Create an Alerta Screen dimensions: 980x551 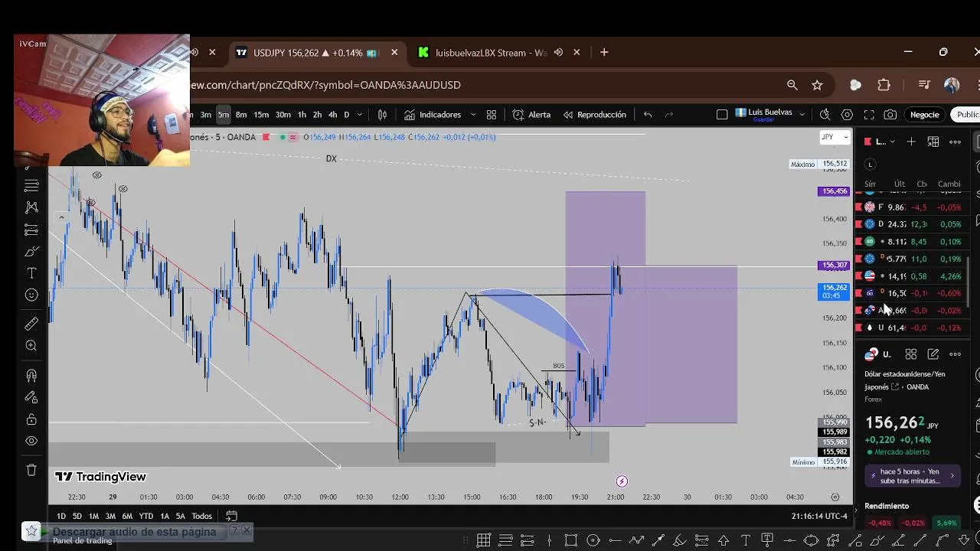click(531, 115)
